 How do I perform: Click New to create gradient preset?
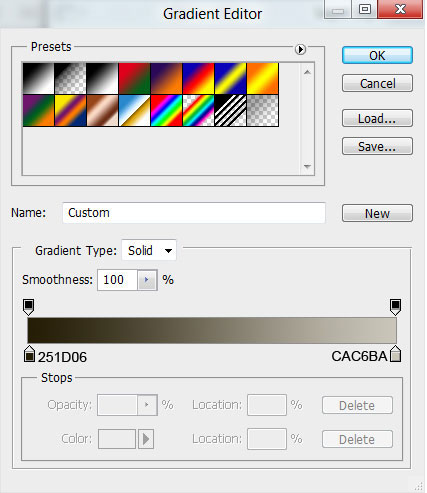click(x=377, y=213)
